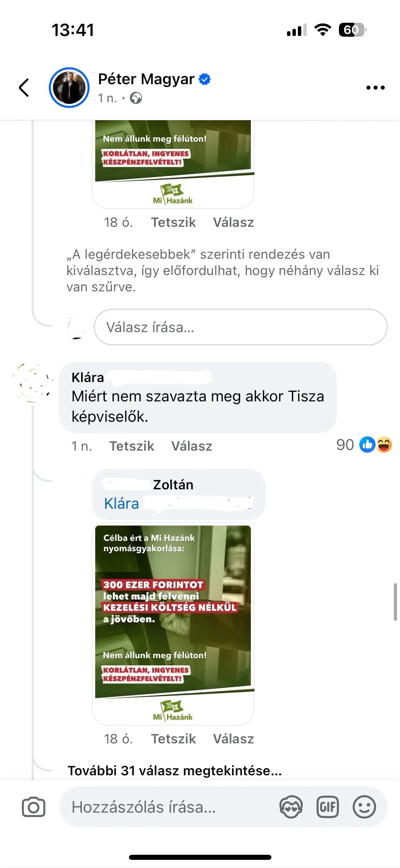Tap the blue verified badge

click(205, 79)
